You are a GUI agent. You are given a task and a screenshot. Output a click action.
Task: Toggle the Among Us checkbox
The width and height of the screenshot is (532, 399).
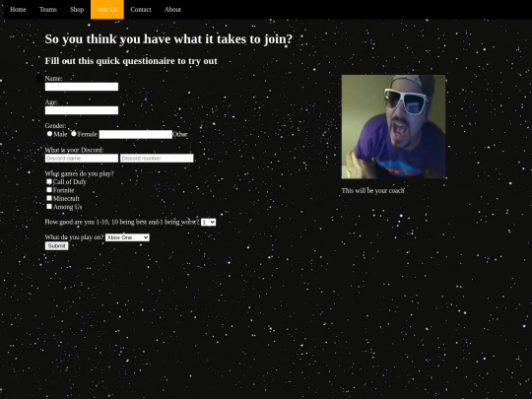tap(49, 206)
